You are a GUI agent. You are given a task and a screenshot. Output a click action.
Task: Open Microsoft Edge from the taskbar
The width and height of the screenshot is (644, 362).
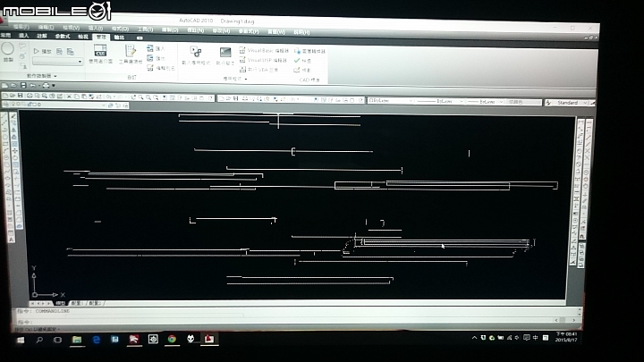tap(96, 340)
